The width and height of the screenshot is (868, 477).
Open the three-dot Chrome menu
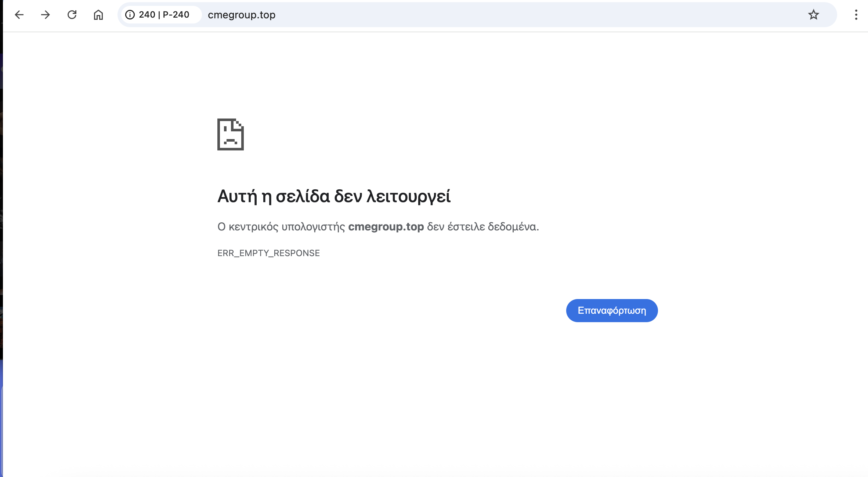click(856, 15)
